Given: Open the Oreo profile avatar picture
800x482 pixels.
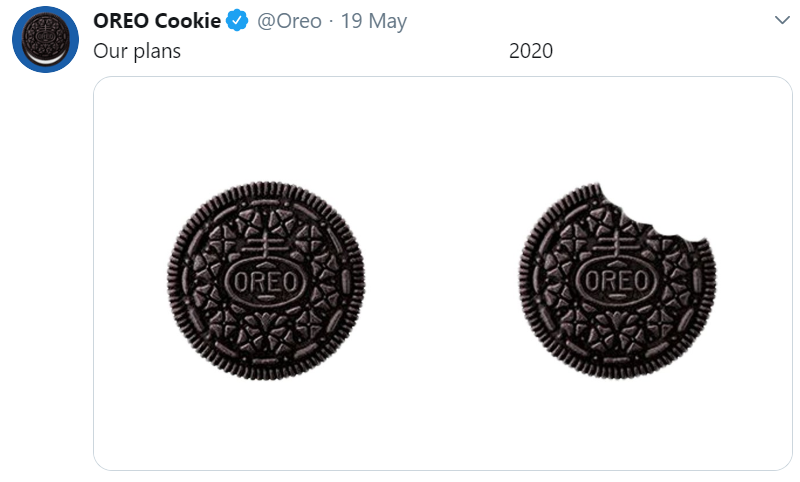Looking at the screenshot, I should [x=45, y=39].
